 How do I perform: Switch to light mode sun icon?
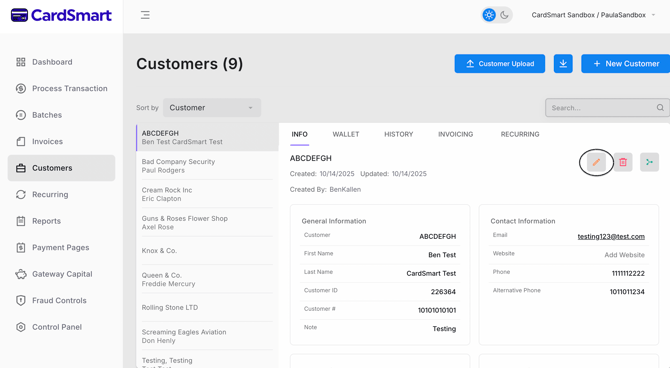489,15
